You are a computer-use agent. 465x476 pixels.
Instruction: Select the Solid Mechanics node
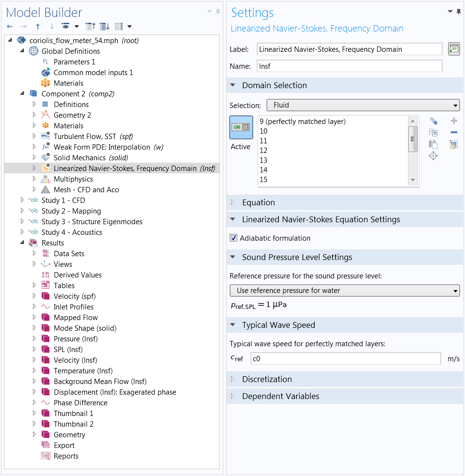79,158
